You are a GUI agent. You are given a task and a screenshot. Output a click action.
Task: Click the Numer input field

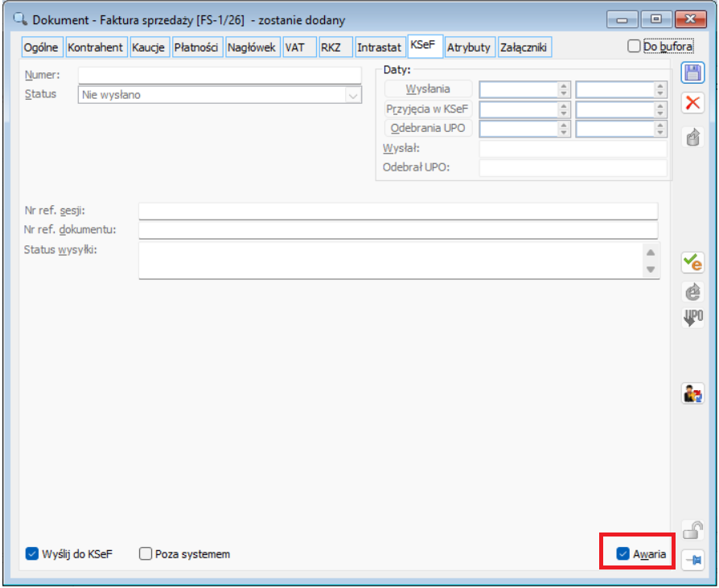click(x=220, y=76)
